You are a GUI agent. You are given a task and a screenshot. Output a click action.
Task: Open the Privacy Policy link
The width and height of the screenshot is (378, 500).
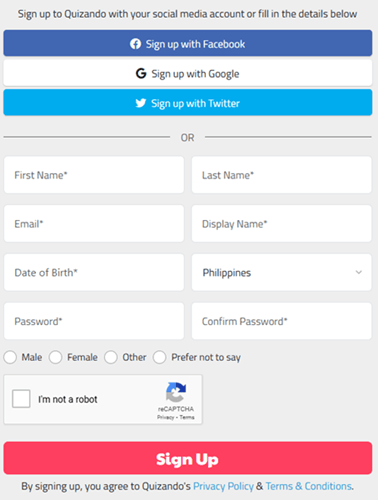223,486
